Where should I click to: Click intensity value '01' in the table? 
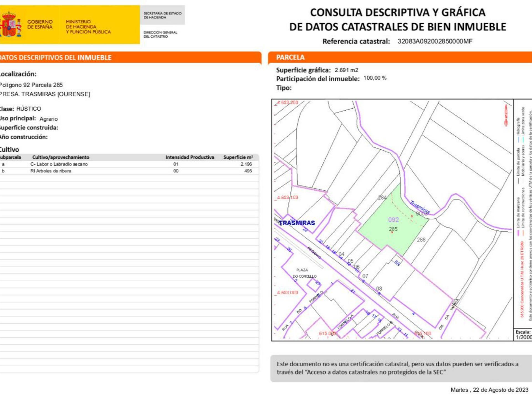(x=176, y=164)
